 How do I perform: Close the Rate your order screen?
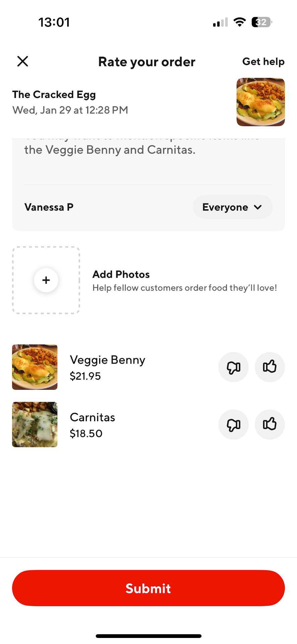[22, 61]
